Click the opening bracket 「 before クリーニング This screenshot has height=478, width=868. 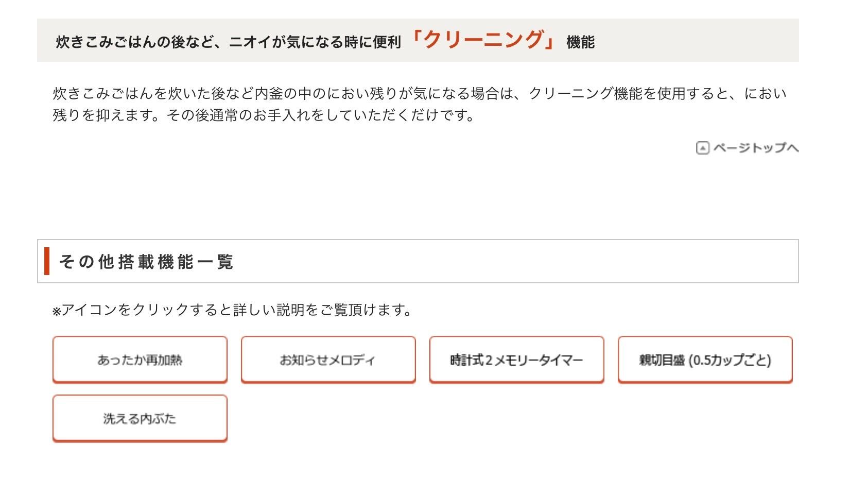(416, 40)
